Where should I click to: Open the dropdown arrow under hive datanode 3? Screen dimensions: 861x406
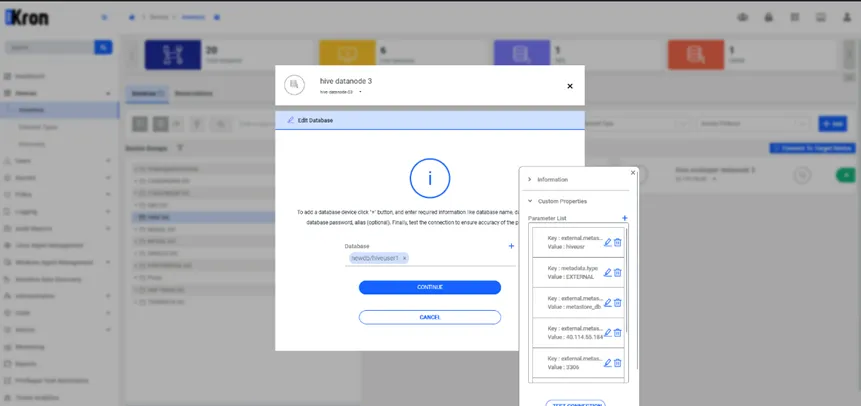coord(360,92)
